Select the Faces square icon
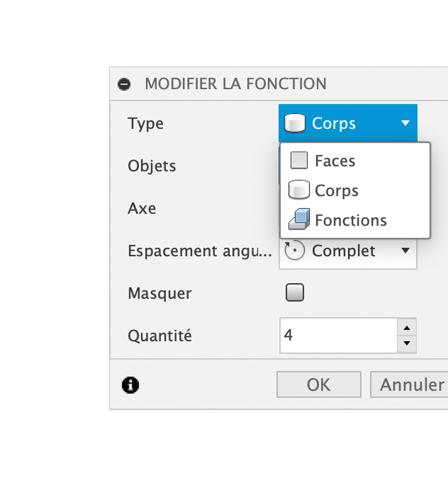The height and width of the screenshot is (480, 448). click(299, 160)
